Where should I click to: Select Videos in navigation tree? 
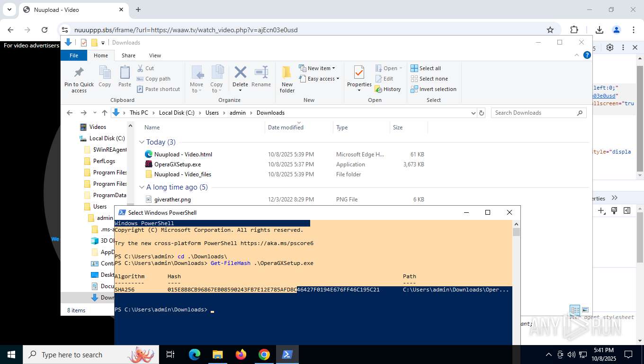coord(98,127)
